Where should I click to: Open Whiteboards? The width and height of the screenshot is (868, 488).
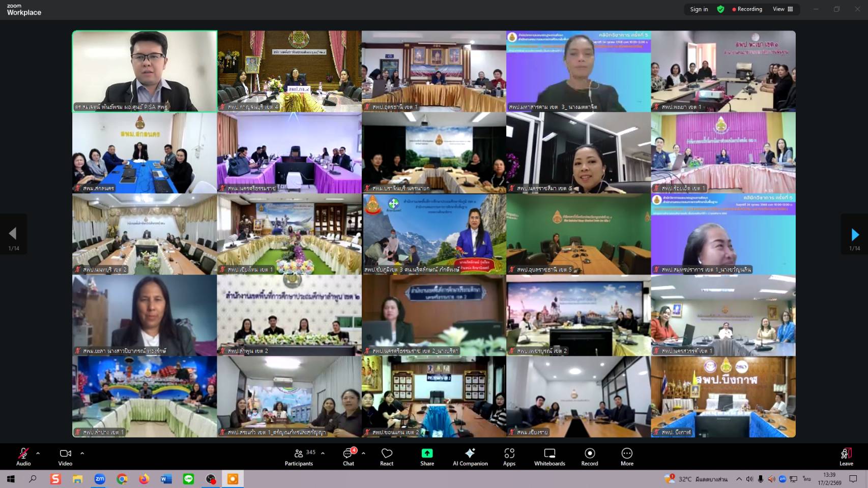click(x=549, y=456)
